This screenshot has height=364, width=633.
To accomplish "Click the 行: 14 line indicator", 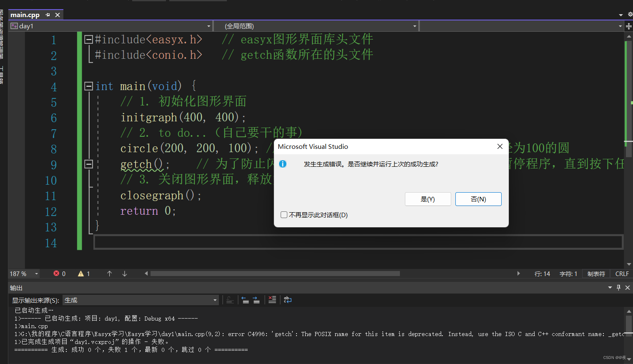I will [x=542, y=274].
